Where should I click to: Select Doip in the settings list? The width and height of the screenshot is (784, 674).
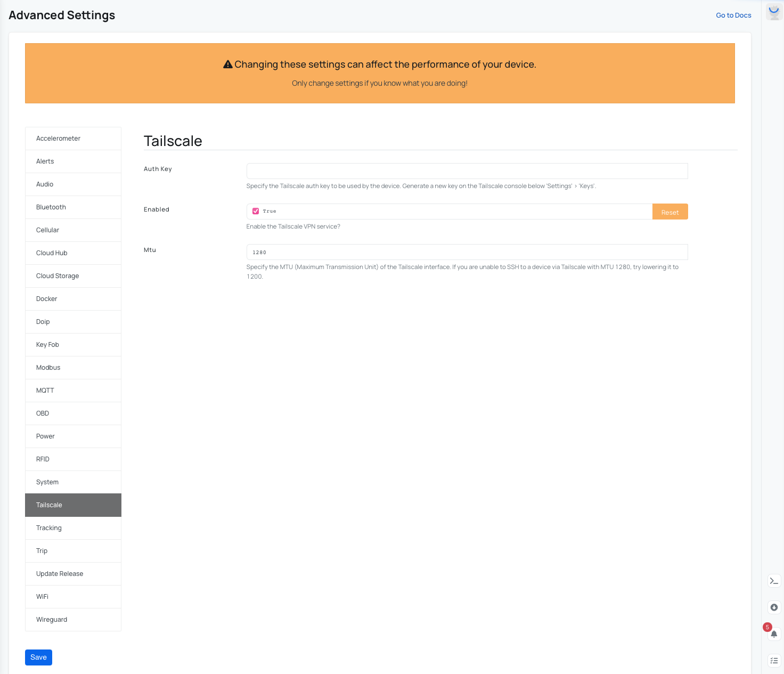73,322
